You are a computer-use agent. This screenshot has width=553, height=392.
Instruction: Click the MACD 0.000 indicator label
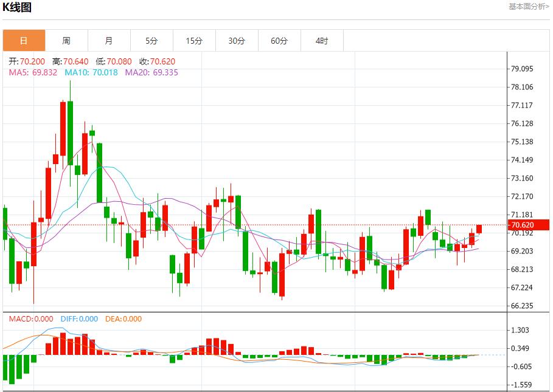(30, 319)
